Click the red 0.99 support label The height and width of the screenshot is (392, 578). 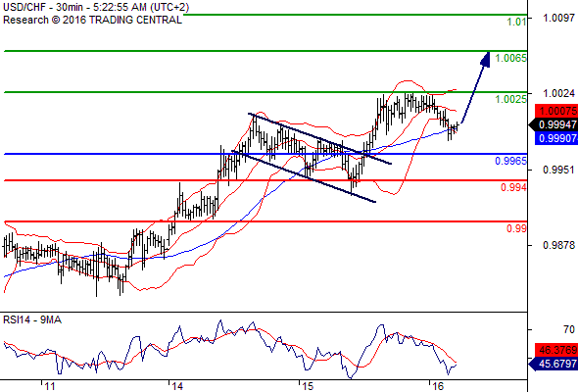pos(516,228)
